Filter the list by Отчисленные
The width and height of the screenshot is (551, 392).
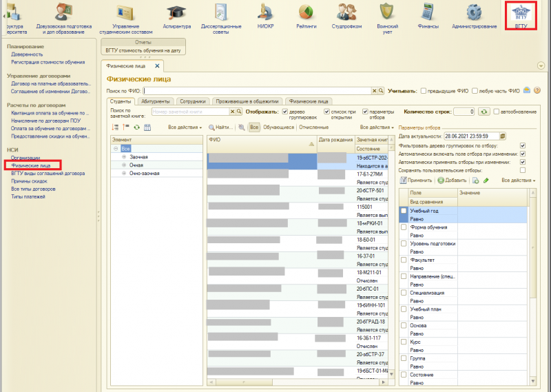[x=314, y=127]
